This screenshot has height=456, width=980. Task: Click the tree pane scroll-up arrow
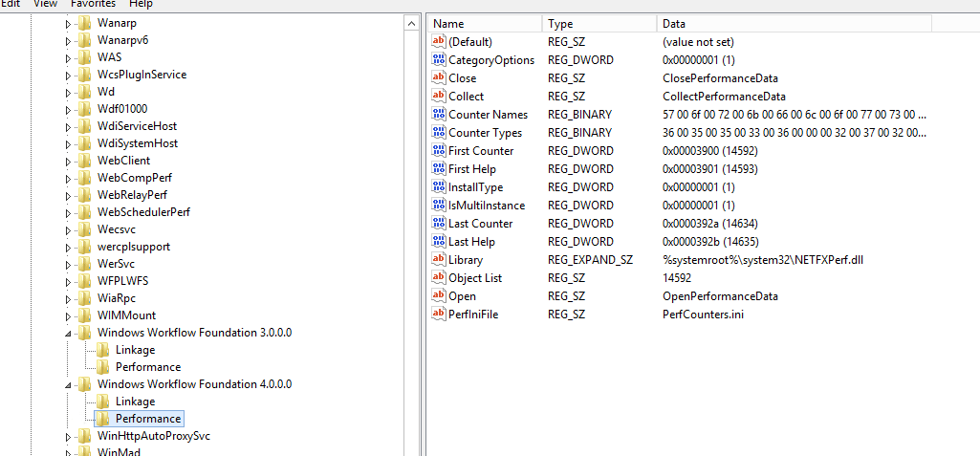click(x=412, y=24)
